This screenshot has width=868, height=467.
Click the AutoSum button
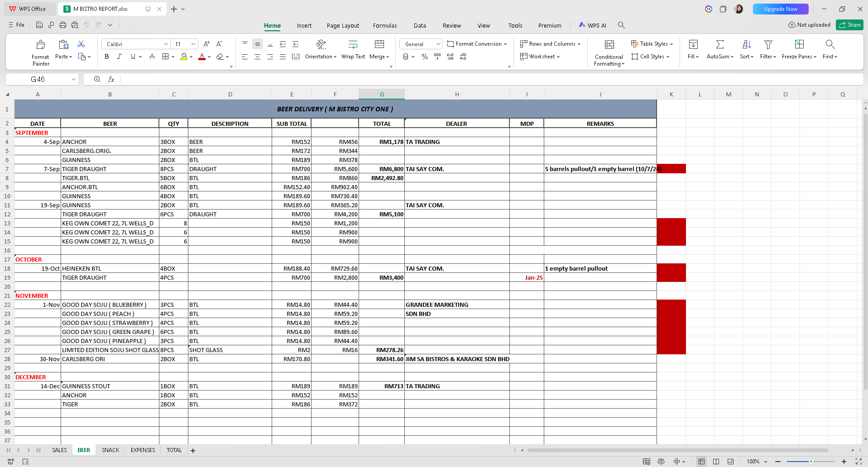pos(720,50)
